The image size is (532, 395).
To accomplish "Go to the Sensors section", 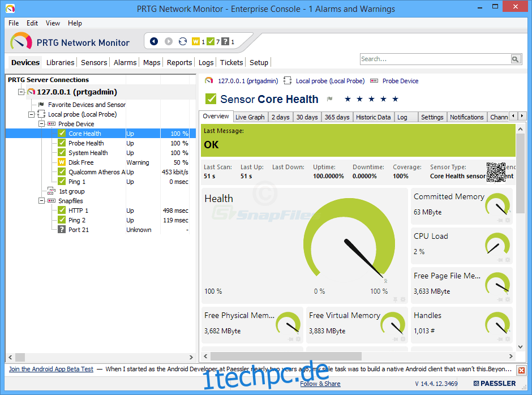I will [x=94, y=62].
